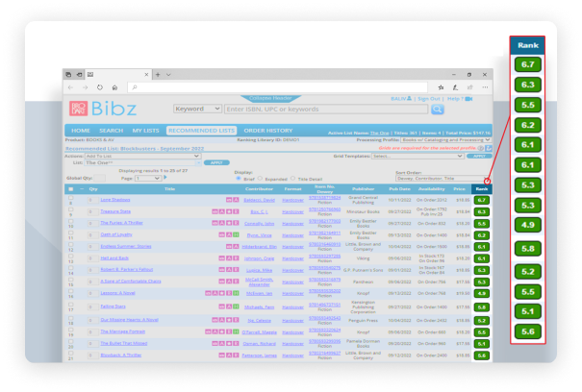This screenshot has height=392, width=582.
Task: Select the RECOMMENDED LISTS tab
Action: [x=202, y=131]
